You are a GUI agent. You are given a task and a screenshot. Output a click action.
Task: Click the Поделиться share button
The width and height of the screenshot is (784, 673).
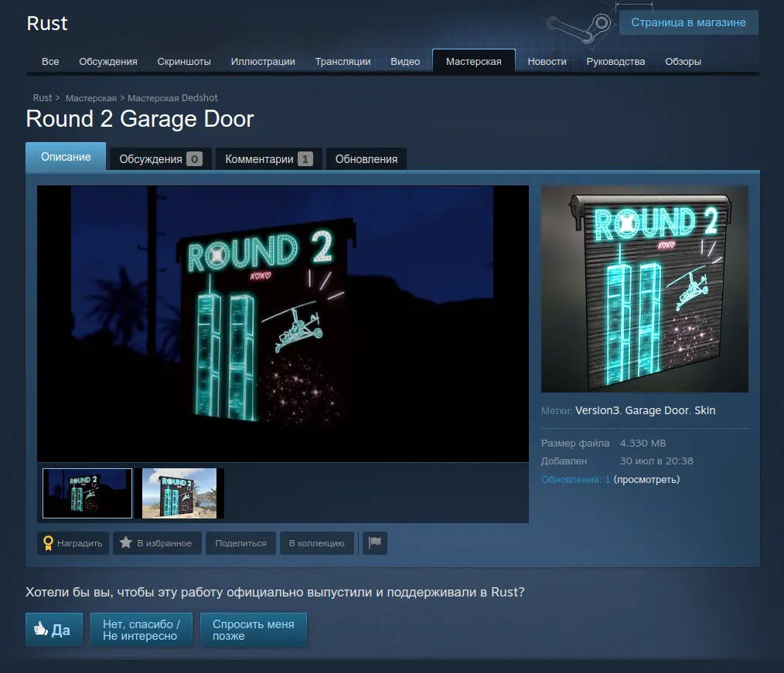click(x=240, y=542)
